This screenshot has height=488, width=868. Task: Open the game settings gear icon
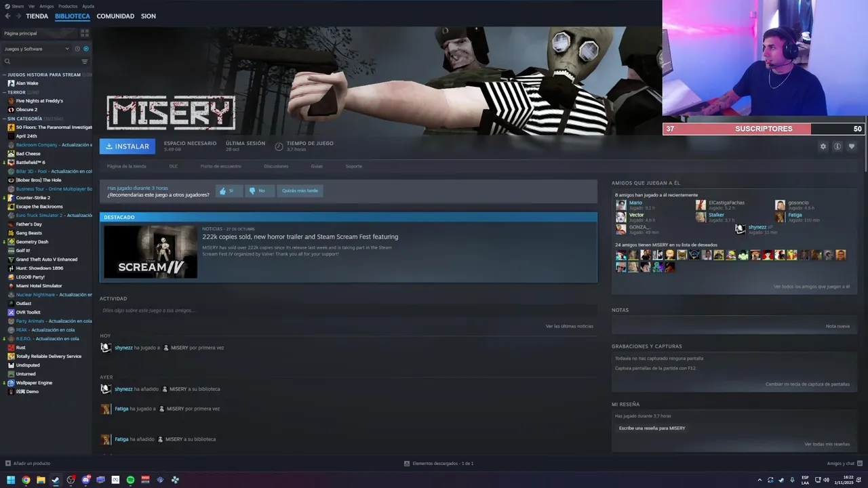823,146
